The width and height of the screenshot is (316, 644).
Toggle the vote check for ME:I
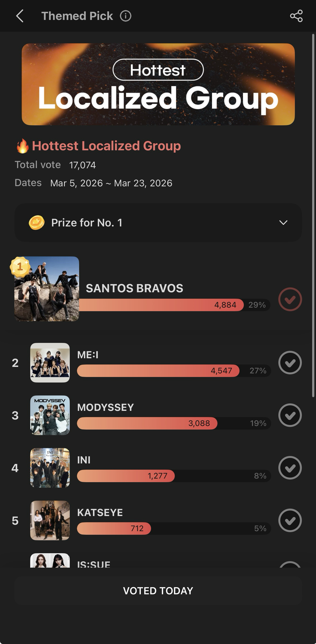290,363
